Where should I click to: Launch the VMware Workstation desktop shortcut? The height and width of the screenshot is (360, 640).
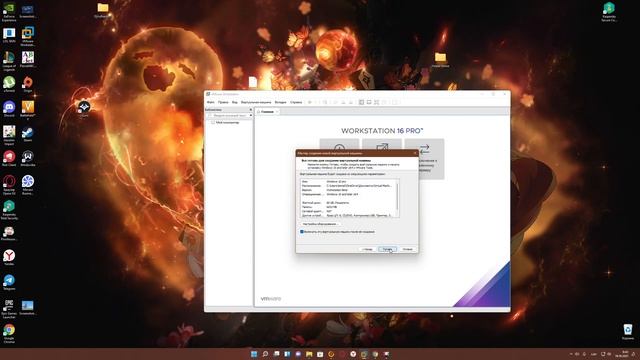(28, 36)
